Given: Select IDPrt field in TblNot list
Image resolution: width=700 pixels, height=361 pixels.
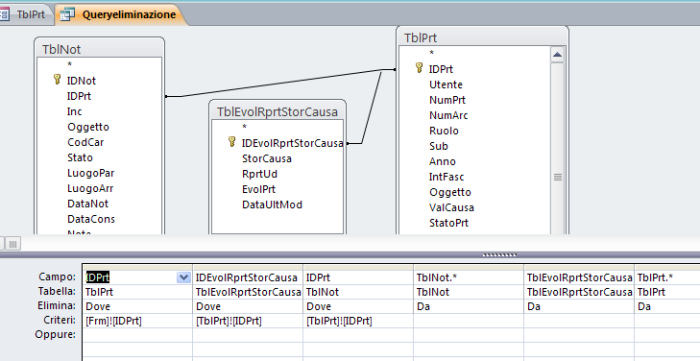Looking at the screenshot, I should point(79,96).
